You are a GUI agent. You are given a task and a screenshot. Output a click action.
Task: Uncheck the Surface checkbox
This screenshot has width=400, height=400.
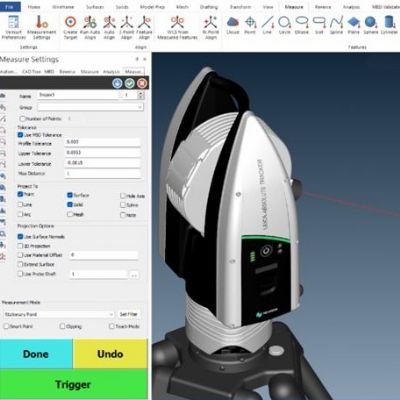[70, 195]
